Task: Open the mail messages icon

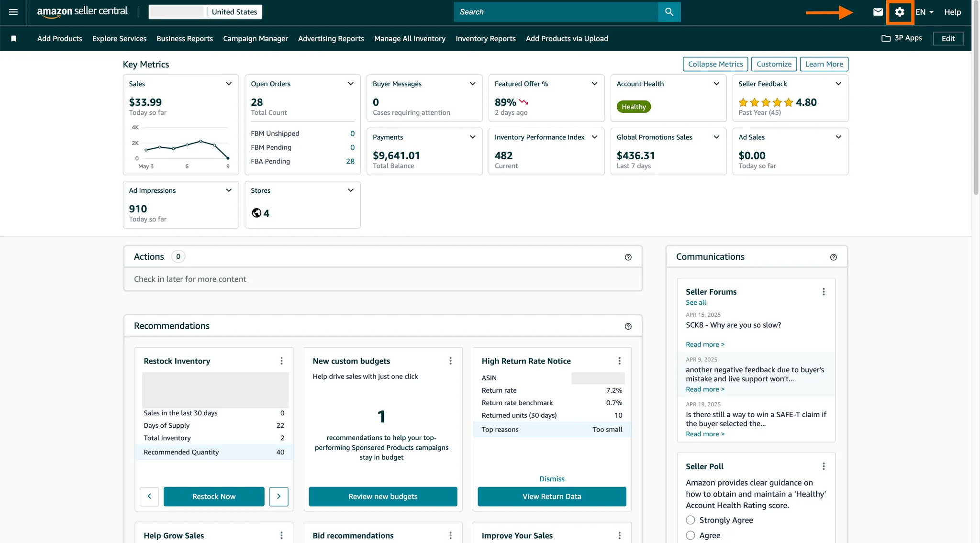Action: pyautogui.click(x=878, y=12)
